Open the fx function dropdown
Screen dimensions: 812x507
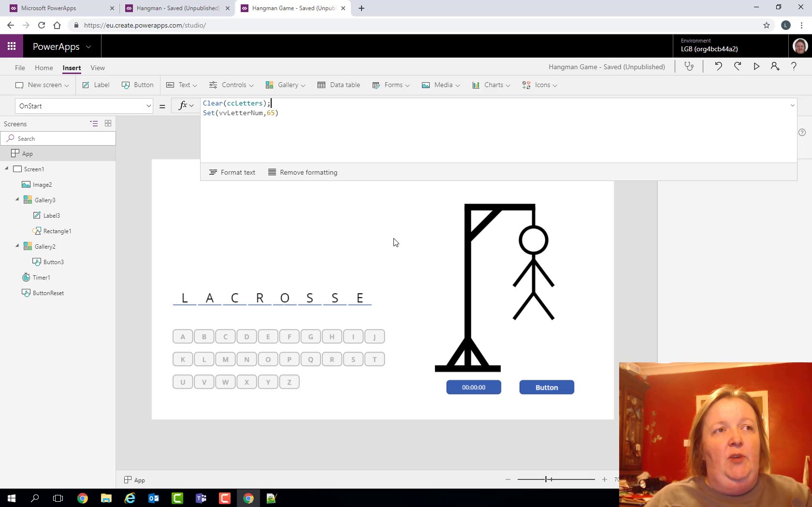coord(186,105)
